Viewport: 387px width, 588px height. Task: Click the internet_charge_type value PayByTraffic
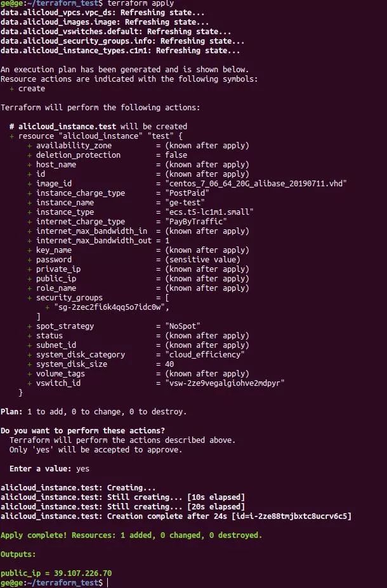click(196, 221)
